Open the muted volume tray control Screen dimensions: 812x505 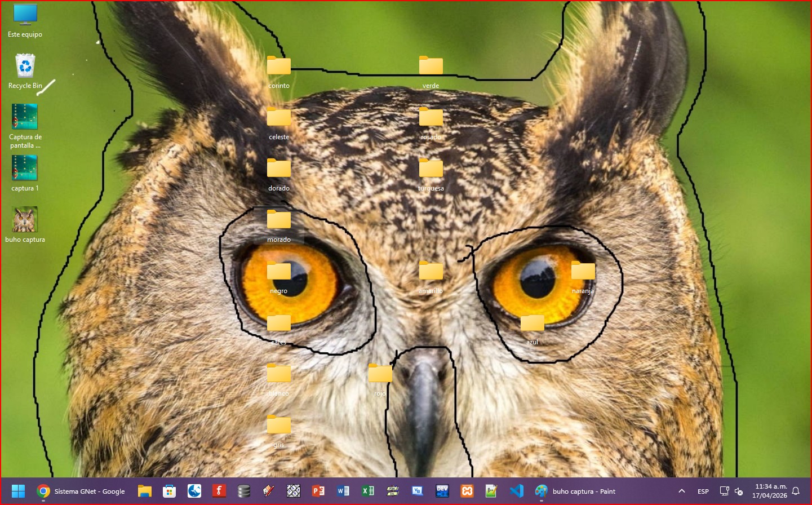[x=739, y=491]
